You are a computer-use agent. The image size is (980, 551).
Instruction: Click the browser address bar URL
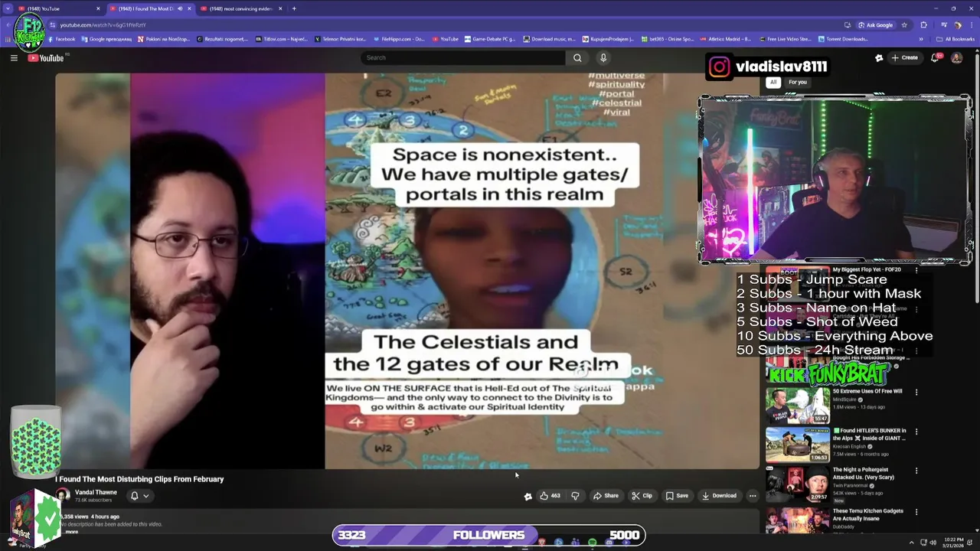click(x=103, y=25)
